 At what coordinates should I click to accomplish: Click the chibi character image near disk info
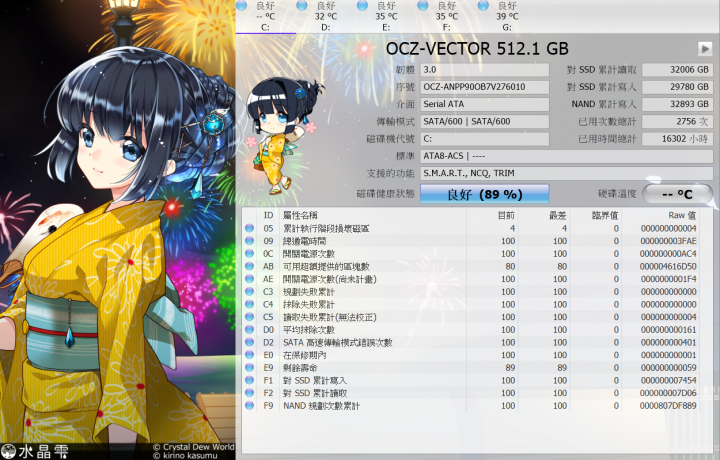tap(283, 136)
